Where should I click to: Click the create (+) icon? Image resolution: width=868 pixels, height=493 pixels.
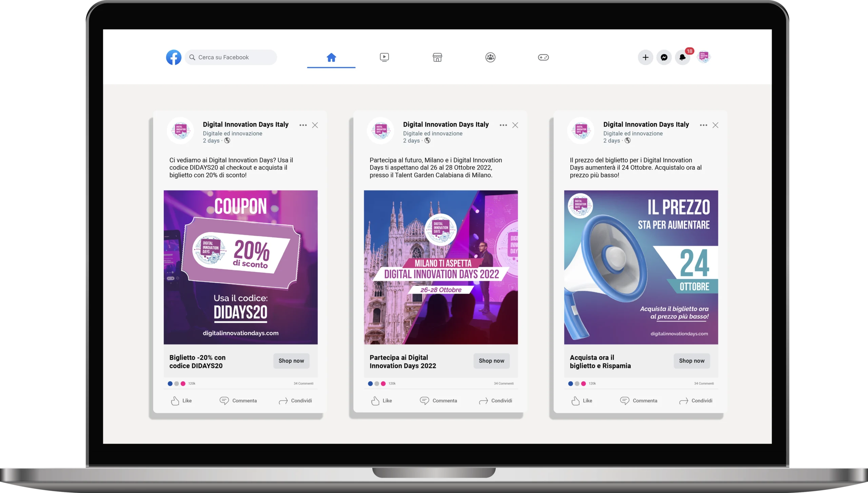(x=645, y=57)
